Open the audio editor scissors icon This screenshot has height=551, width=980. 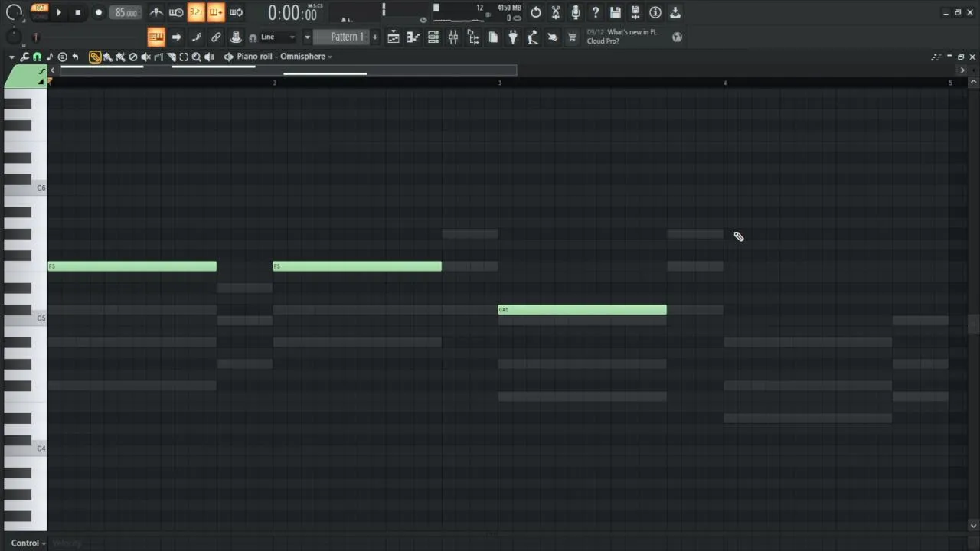pos(556,12)
